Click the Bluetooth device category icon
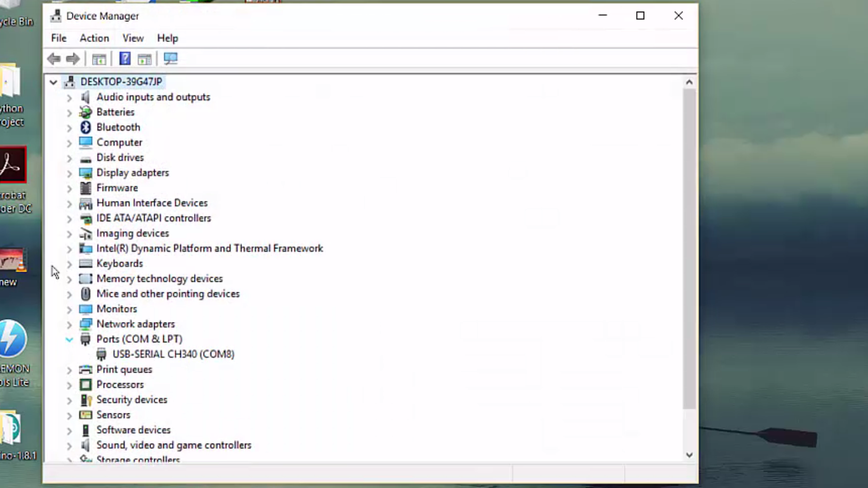Viewport: 868px width, 488px height. [85, 127]
